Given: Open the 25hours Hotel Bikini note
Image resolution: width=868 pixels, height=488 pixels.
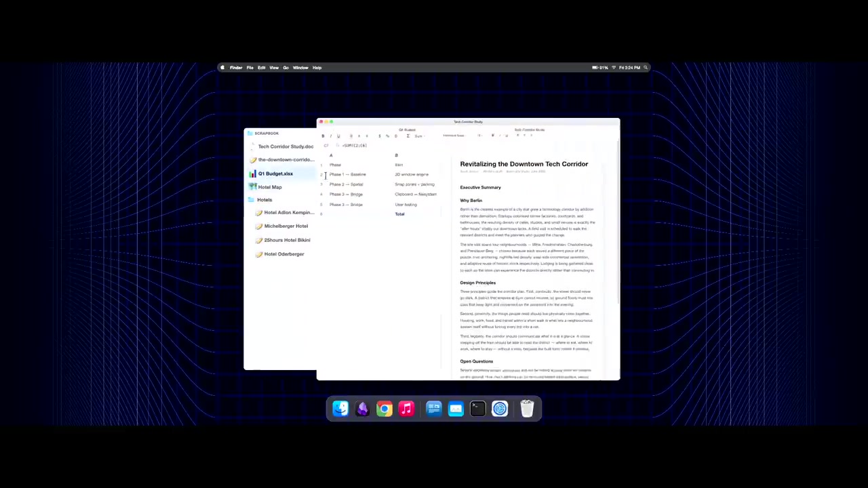Looking at the screenshot, I should (284, 240).
